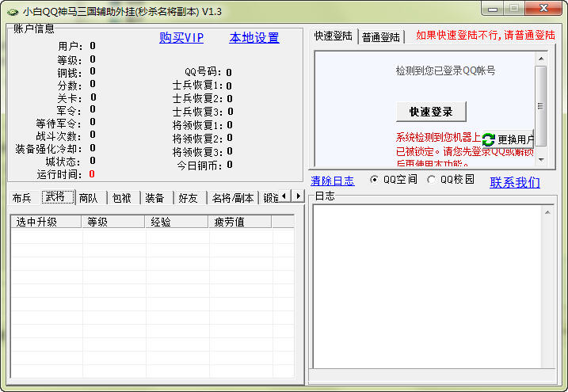Click the login panel scrollbar down arrow

[x=541, y=159]
